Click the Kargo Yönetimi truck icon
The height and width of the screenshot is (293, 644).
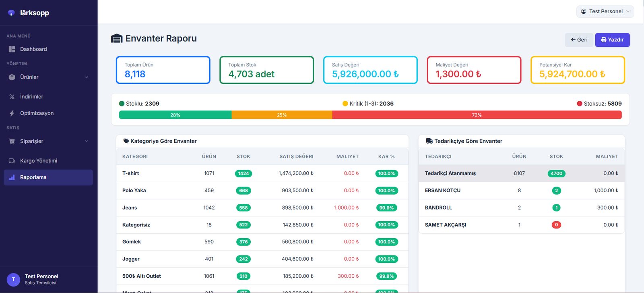12,161
